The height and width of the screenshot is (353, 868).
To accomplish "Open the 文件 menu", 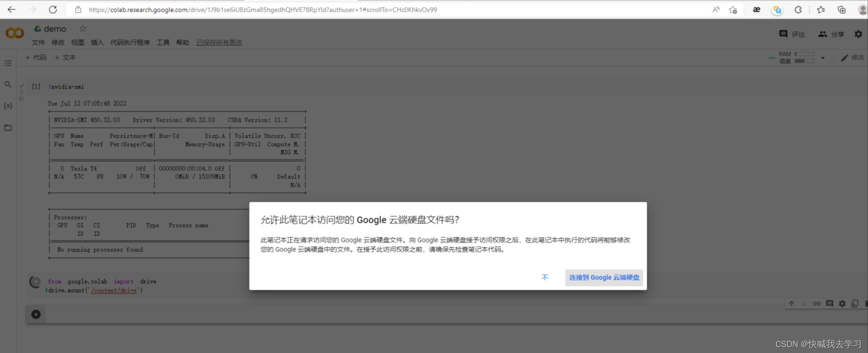I will [x=38, y=42].
